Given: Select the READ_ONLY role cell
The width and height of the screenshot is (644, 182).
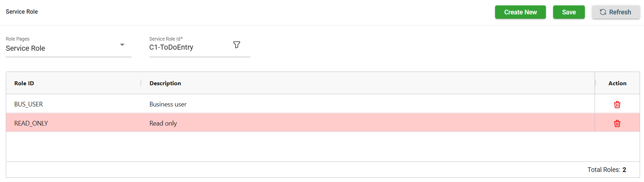Looking at the screenshot, I should tap(31, 123).
